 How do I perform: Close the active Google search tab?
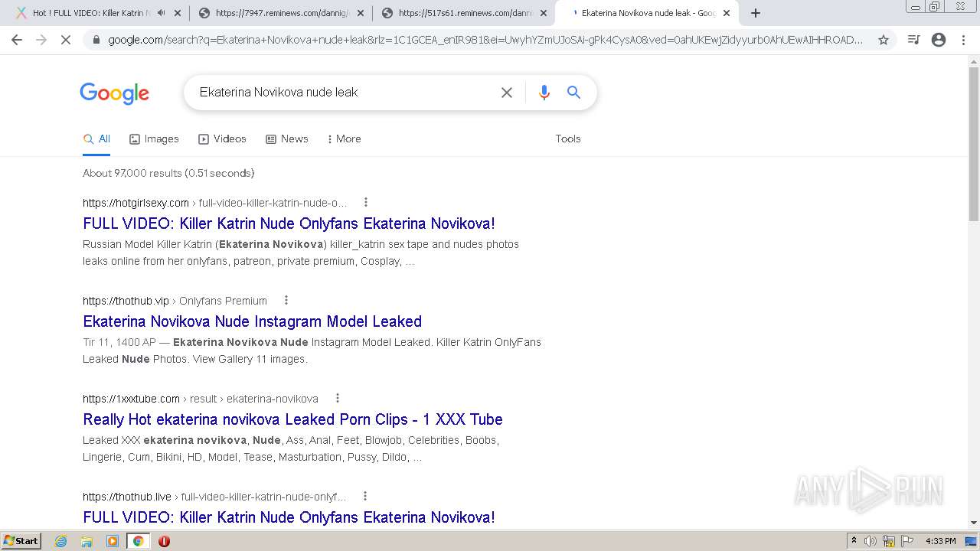[727, 13]
